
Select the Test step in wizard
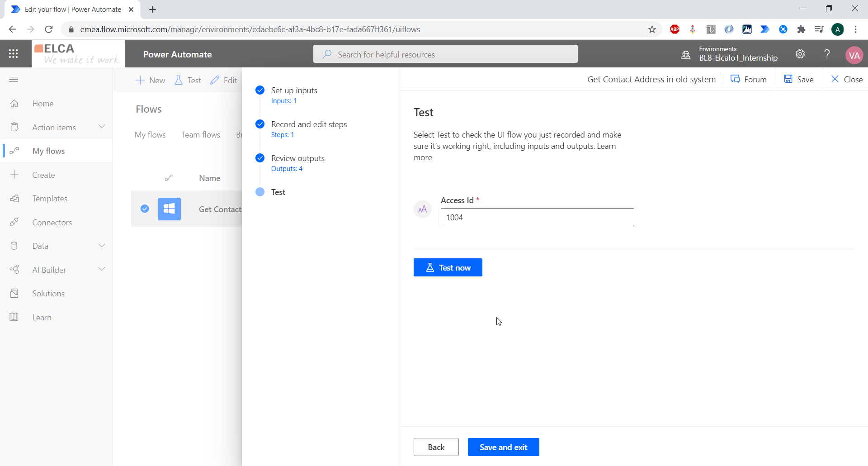click(x=278, y=192)
